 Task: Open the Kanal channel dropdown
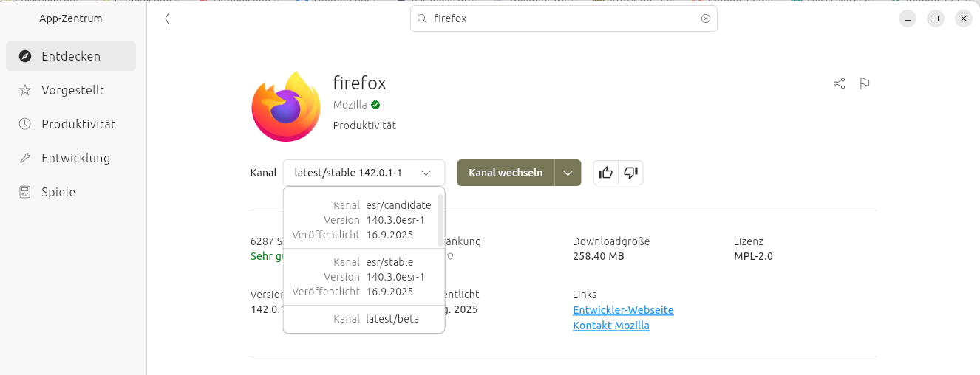(364, 173)
